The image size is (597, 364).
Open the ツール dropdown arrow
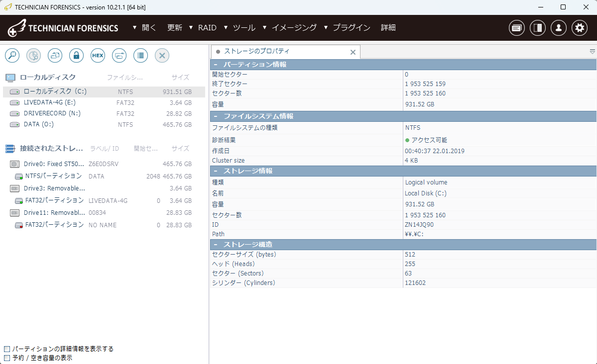pyautogui.click(x=226, y=28)
